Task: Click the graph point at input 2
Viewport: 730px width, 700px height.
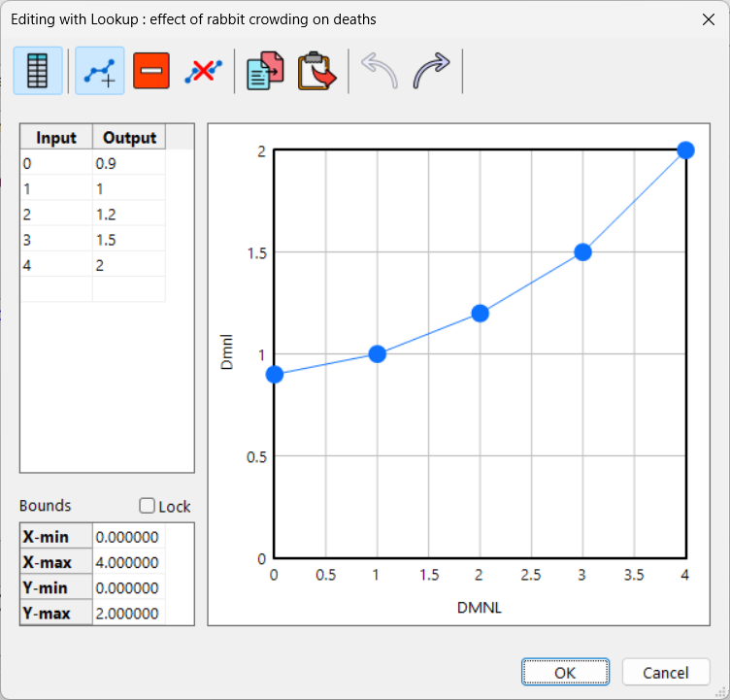Action: (480, 314)
